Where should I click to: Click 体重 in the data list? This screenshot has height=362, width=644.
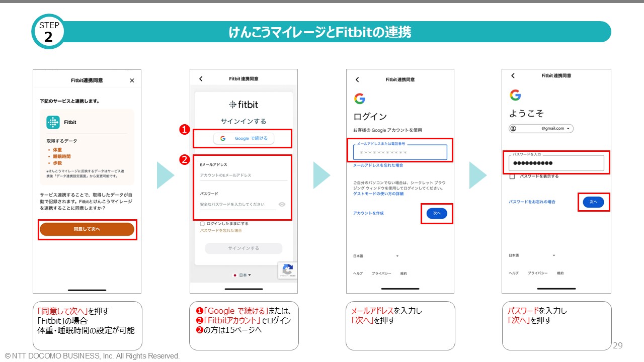[57, 150]
